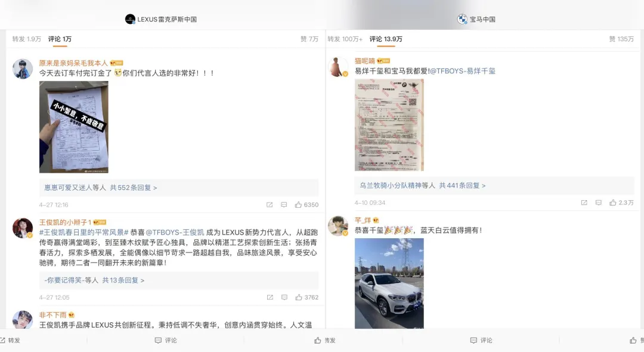
Task: Open username 王俊凯的小辫子1
Action: point(65,222)
